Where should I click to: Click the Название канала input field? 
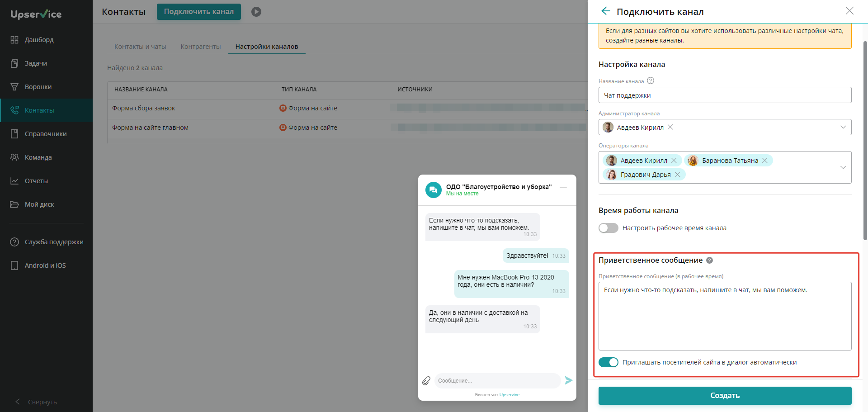click(725, 95)
